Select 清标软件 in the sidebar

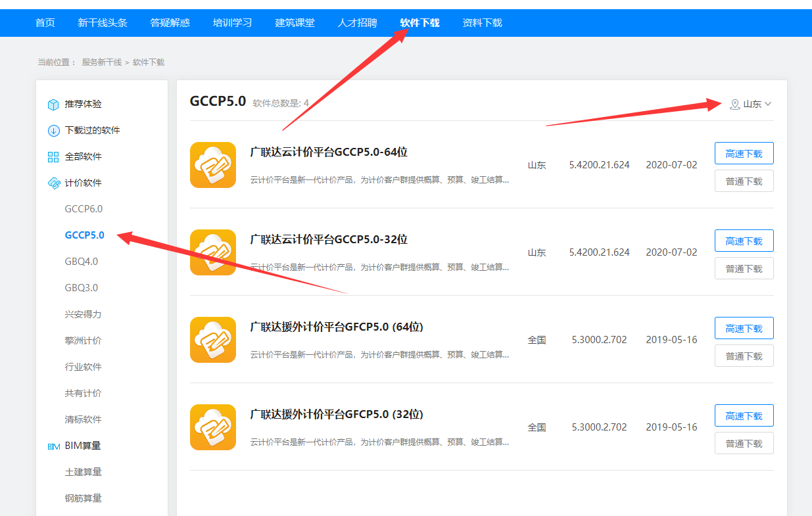[84, 419]
